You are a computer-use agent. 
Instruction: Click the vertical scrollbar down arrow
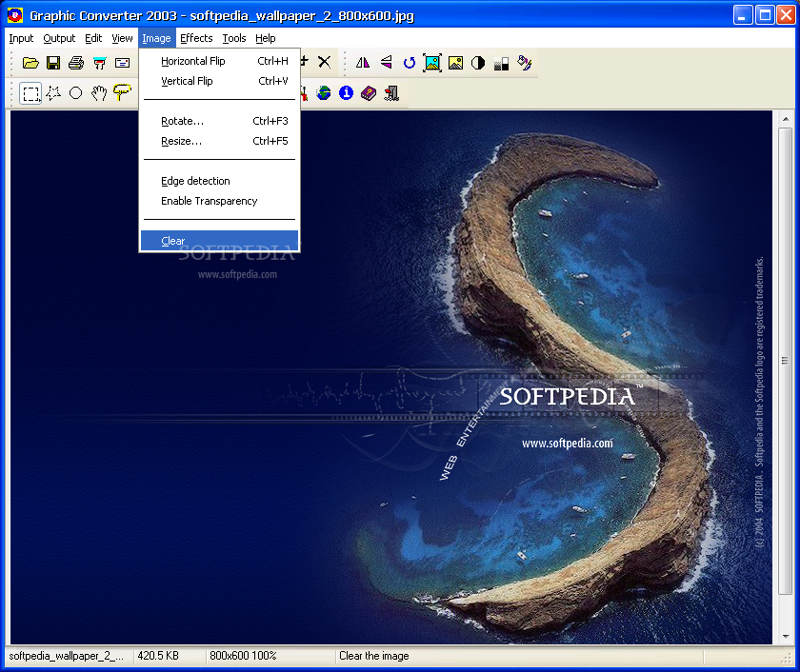[x=786, y=637]
